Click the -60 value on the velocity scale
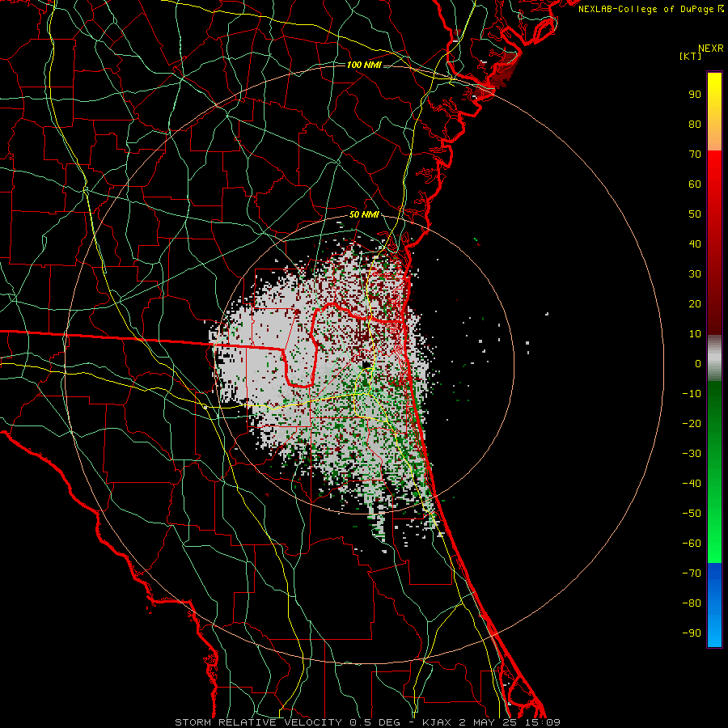 click(x=692, y=544)
